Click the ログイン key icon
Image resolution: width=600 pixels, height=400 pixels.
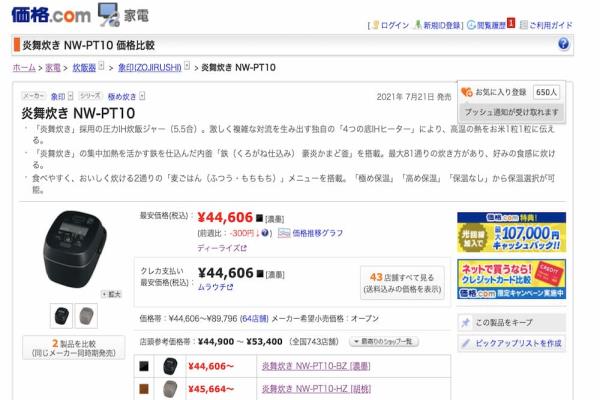click(x=375, y=25)
